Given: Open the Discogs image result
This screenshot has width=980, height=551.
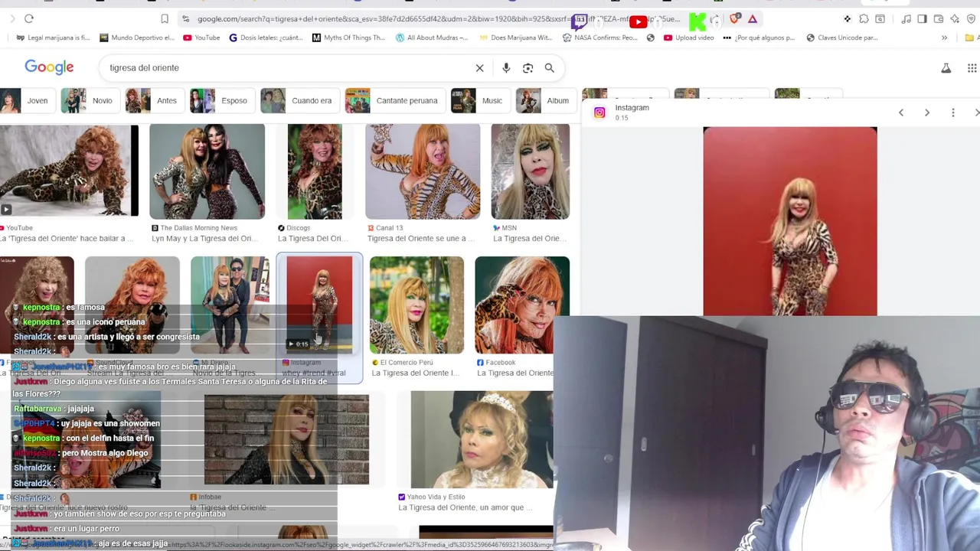Looking at the screenshot, I should pyautogui.click(x=315, y=171).
